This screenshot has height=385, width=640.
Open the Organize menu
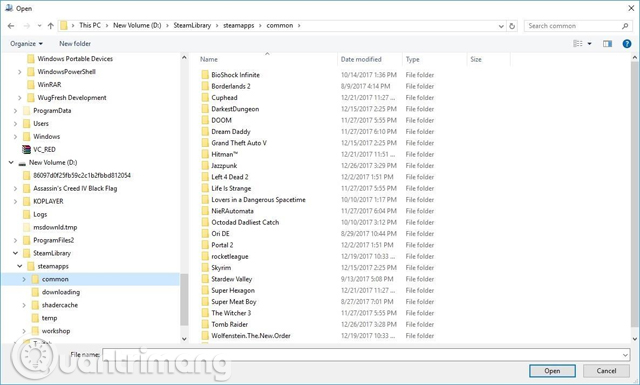tap(26, 44)
